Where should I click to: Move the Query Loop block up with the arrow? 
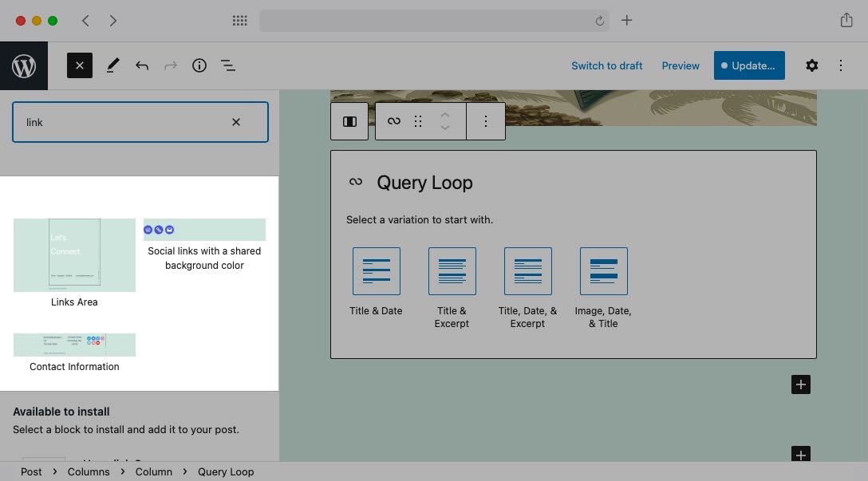[x=445, y=116]
